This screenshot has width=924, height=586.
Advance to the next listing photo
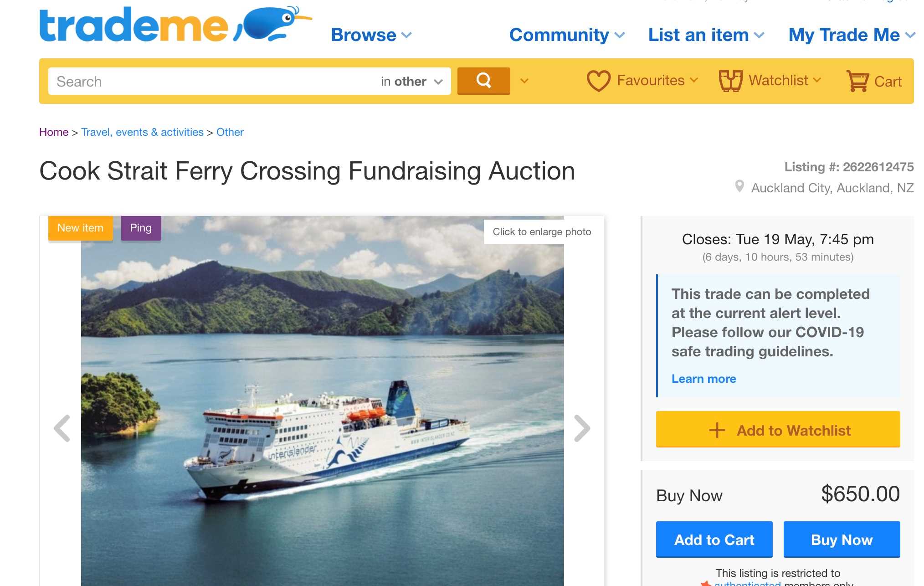click(582, 428)
